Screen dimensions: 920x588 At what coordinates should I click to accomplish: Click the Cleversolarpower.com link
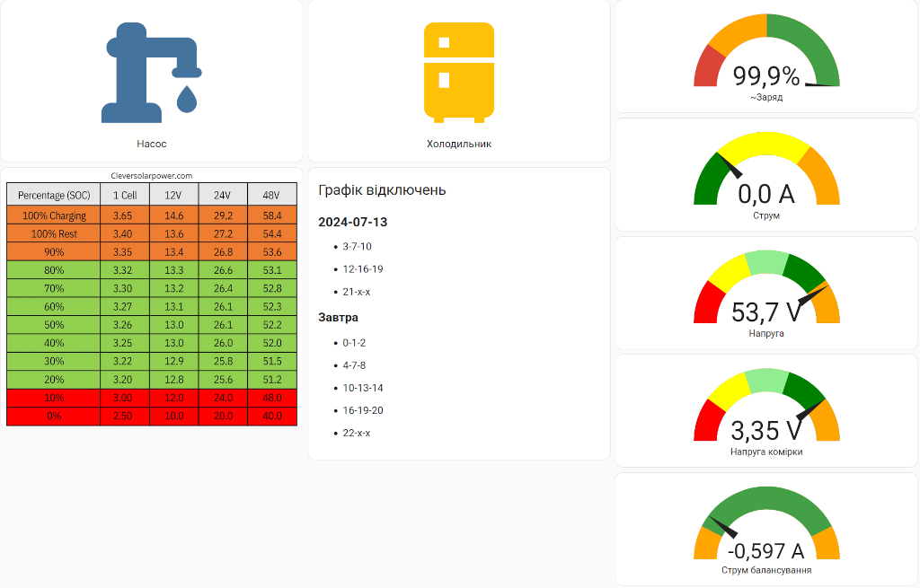pos(150,176)
